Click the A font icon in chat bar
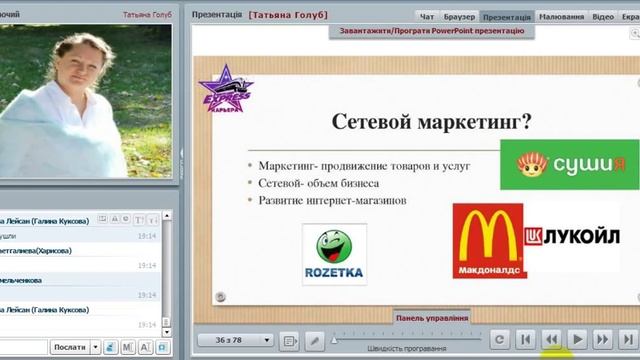 tap(145, 347)
